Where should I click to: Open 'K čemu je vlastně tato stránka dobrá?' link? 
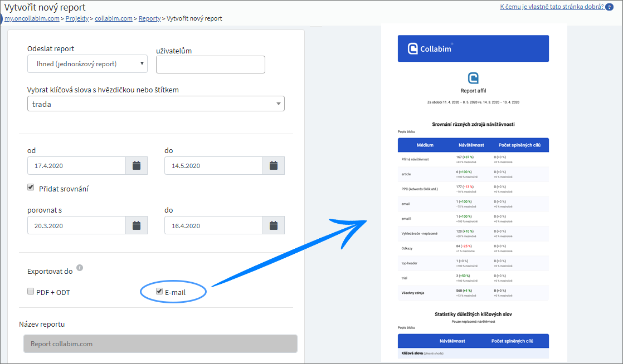552,7
